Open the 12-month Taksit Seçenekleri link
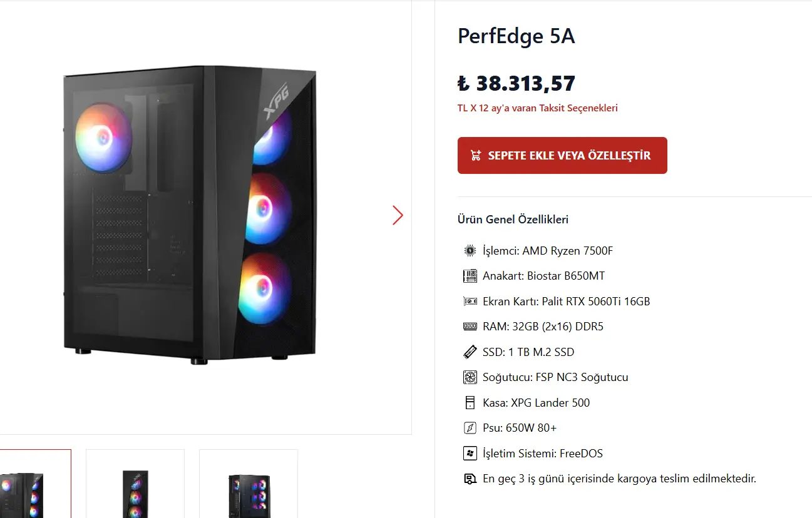 pos(537,108)
